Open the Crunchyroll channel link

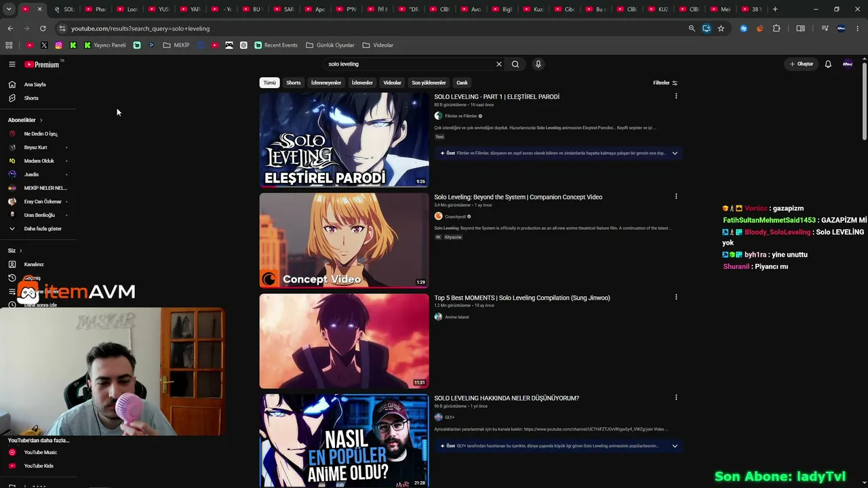coord(455,217)
